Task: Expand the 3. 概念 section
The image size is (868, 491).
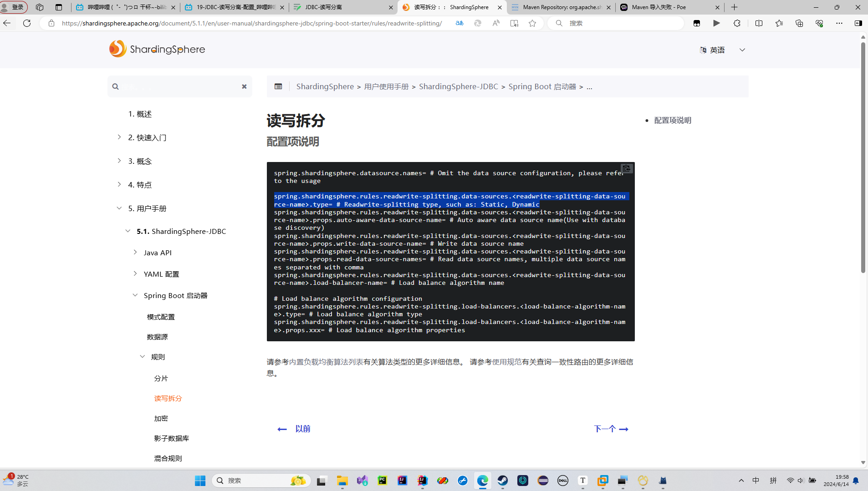Action: (x=119, y=161)
